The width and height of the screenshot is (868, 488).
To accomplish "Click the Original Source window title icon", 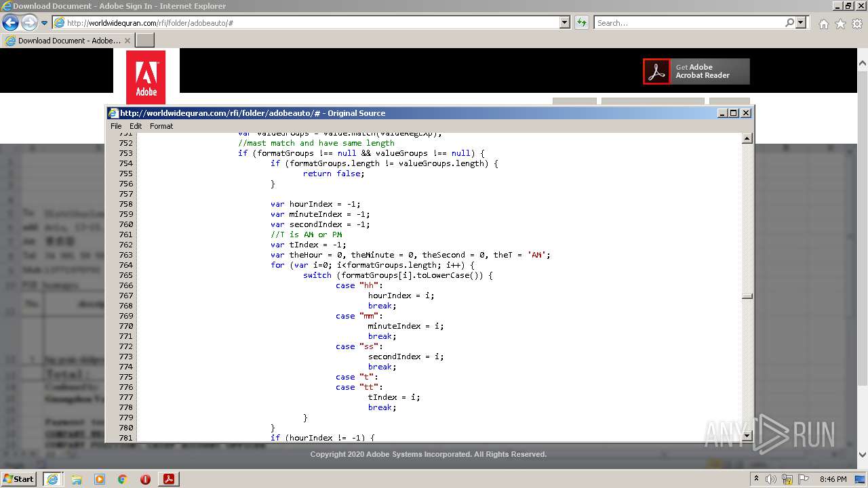I will pyautogui.click(x=114, y=113).
